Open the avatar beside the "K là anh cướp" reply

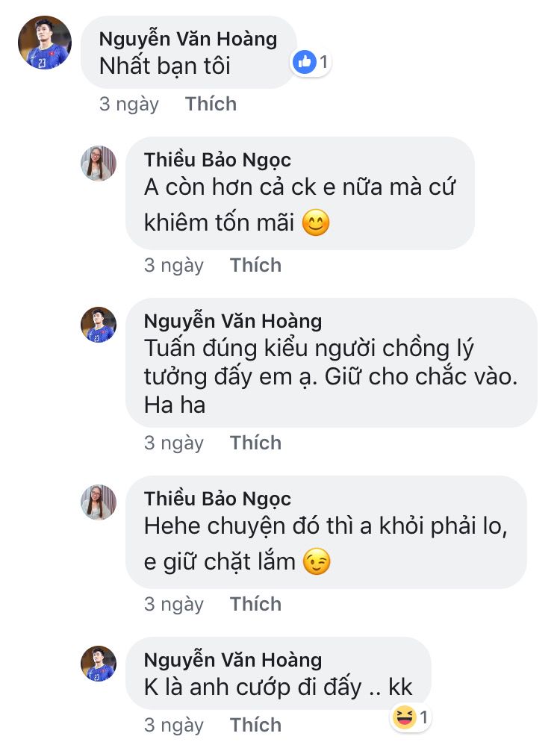click(99, 664)
